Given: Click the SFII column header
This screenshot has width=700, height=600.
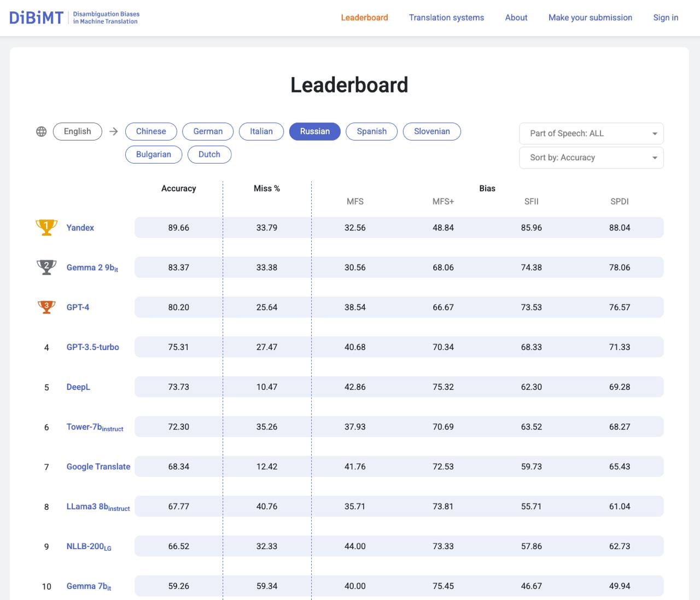Looking at the screenshot, I should coord(532,201).
